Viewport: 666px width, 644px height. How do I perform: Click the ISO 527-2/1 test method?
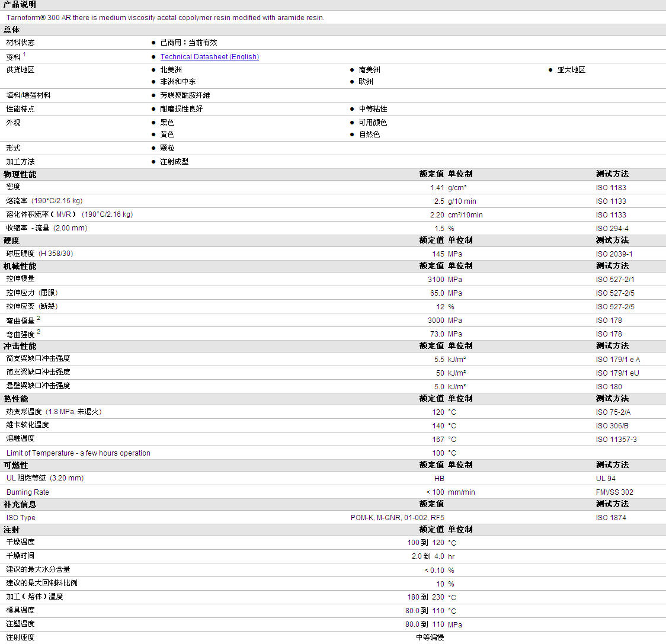point(615,280)
